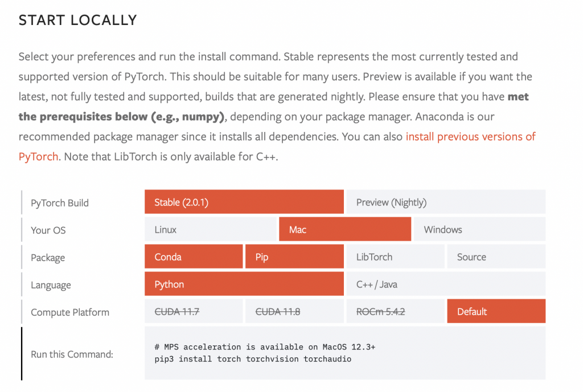Select the Pip package option
Viewport: 583px width, 392px height.
click(x=294, y=257)
